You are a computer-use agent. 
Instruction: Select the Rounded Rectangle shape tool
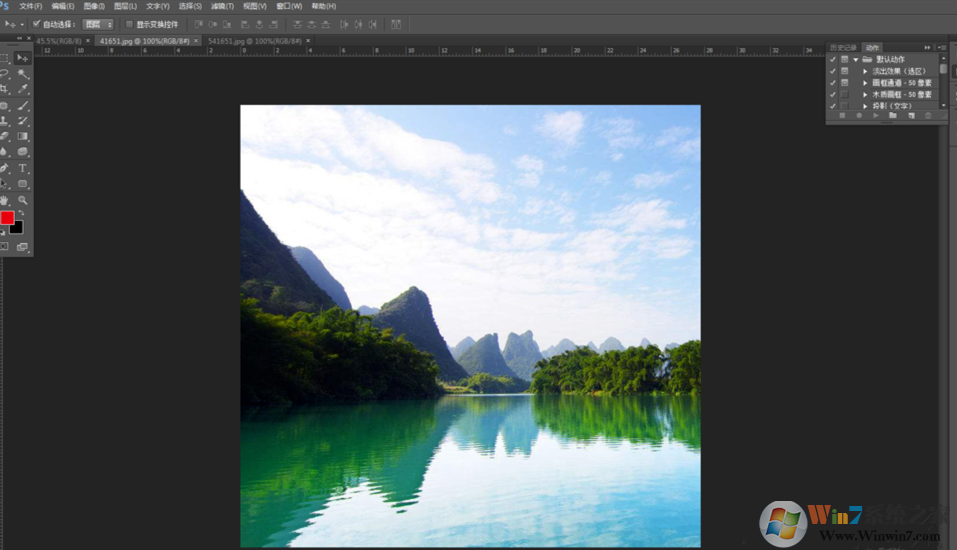coord(23,184)
